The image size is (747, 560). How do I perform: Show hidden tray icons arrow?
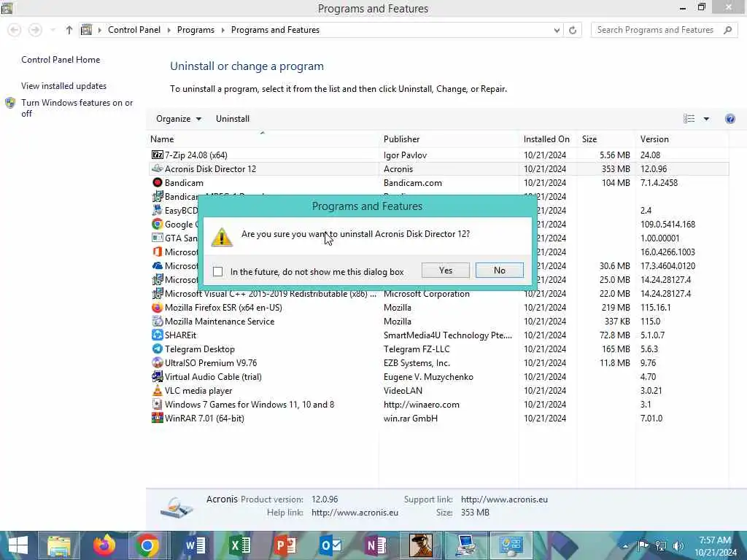pos(625,545)
